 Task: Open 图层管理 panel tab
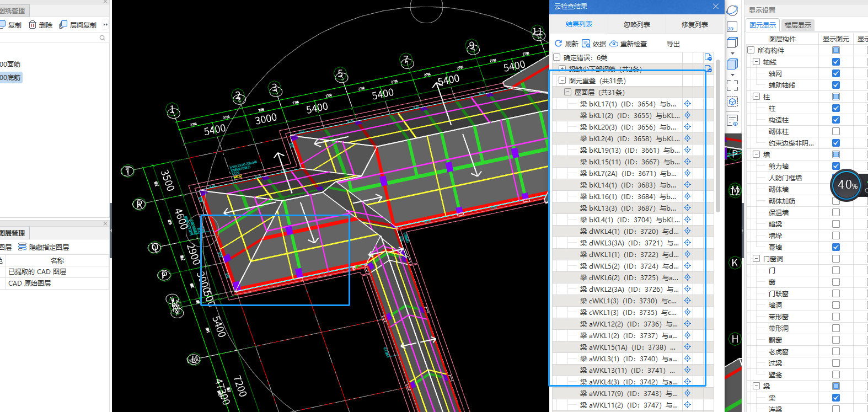[x=13, y=233]
